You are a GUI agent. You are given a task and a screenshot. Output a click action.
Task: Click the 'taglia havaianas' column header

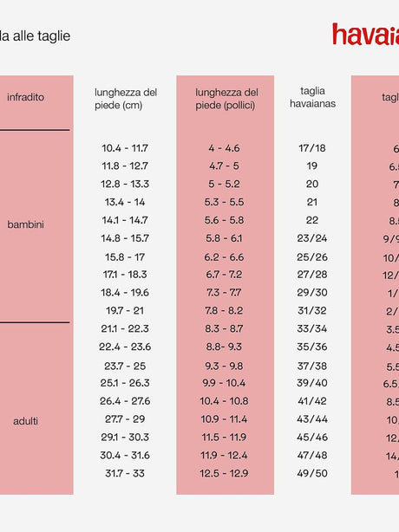[x=312, y=97]
